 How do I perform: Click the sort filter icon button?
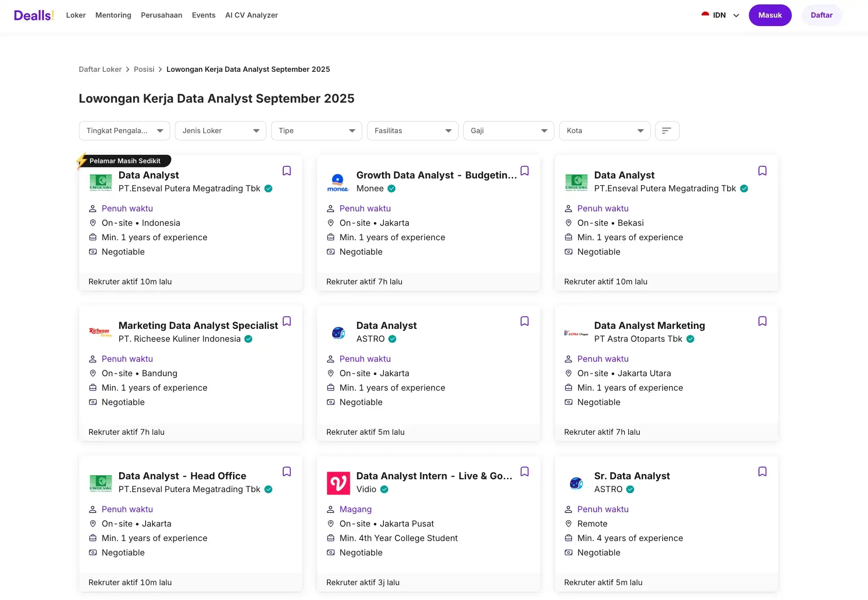667,131
